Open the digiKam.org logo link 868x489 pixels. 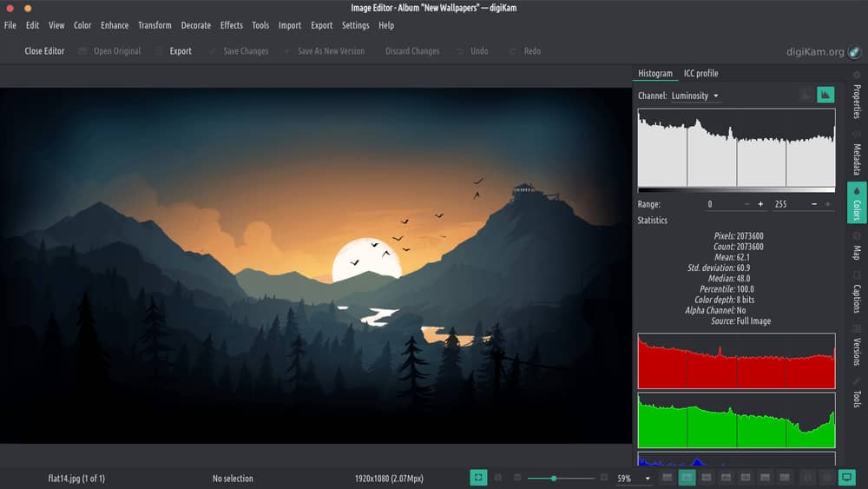pos(824,52)
